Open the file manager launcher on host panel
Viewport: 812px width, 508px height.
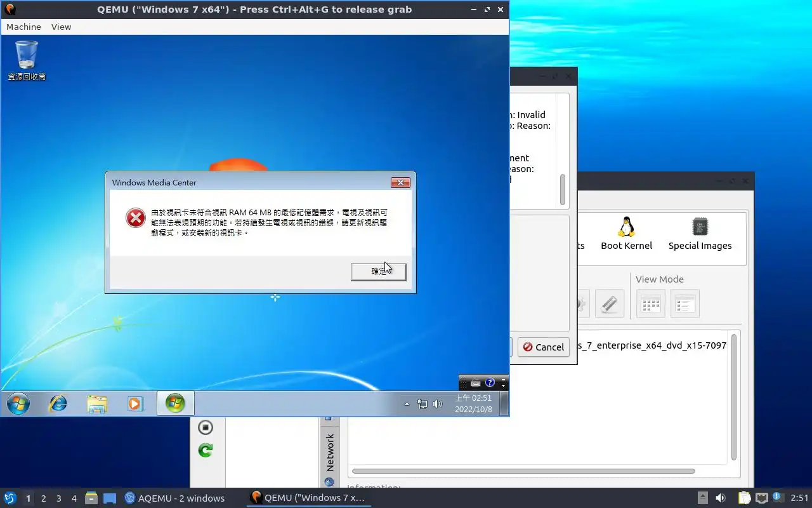(91, 498)
